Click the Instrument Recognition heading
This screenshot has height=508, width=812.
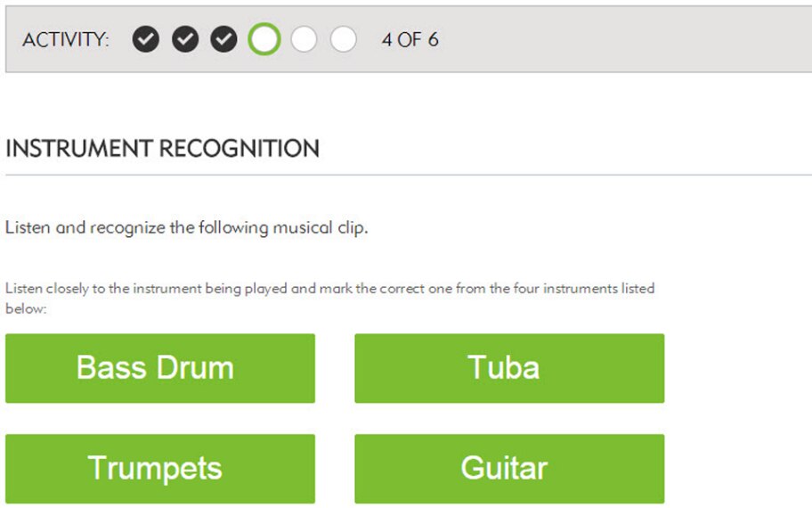pyautogui.click(x=162, y=148)
